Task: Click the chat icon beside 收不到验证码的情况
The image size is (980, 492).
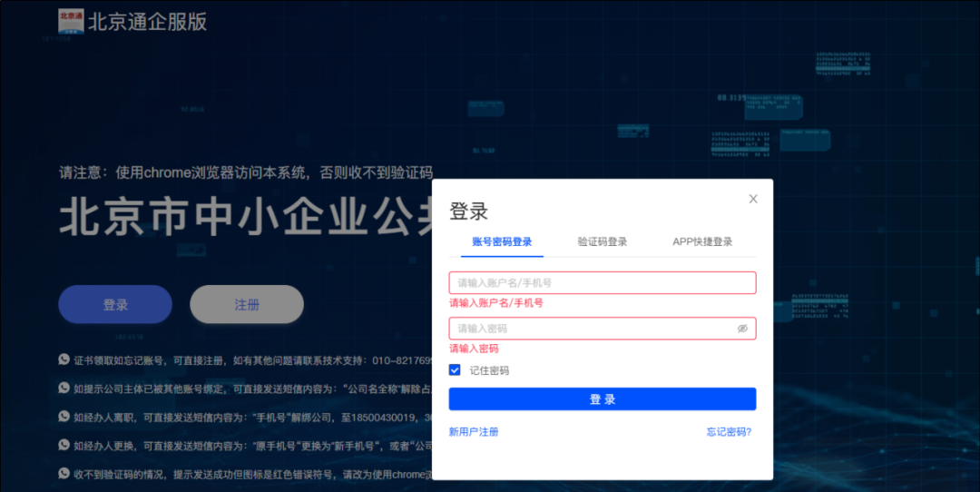Action: (64, 473)
